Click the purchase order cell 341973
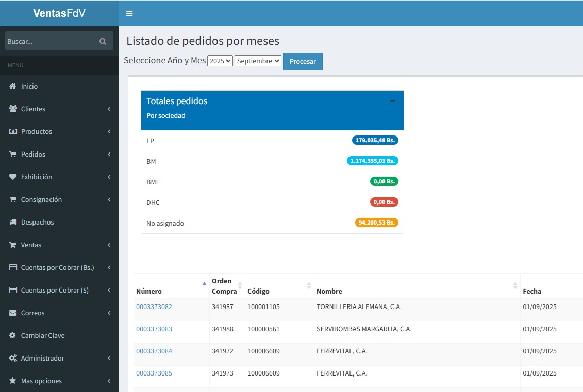This screenshot has height=392, width=583. click(x=227, y=377)
